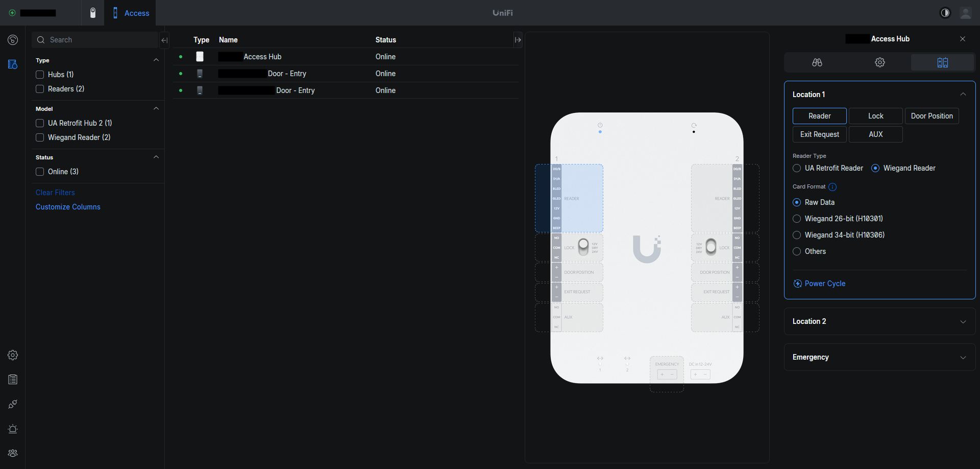Select the UA Retrofit Reader radio option
Image resolution: width=980 pixels, height=469 pixels.
tap(797, 168)
